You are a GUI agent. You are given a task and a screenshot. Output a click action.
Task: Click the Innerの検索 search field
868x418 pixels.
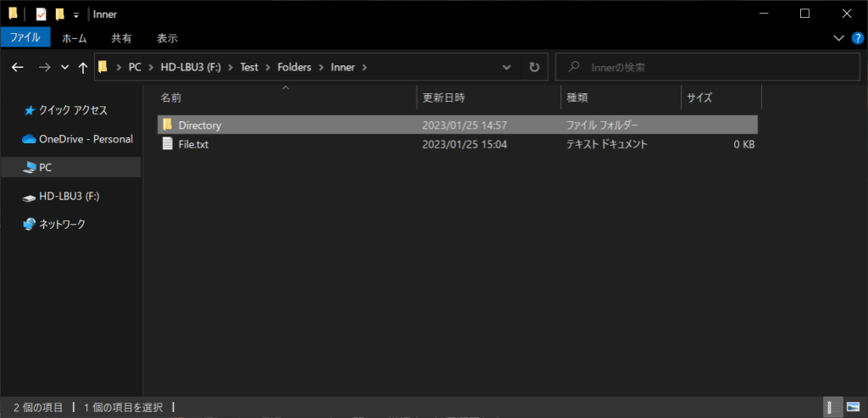(x=708, y=68)
